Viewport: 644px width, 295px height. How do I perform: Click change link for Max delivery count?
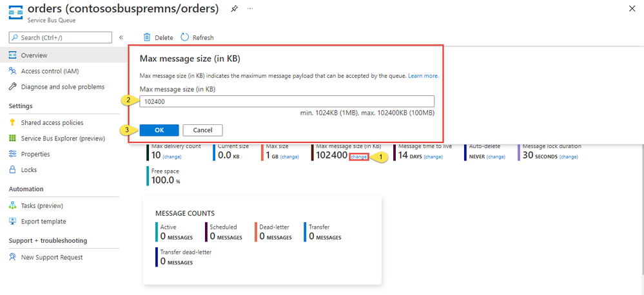coord(172,157)
